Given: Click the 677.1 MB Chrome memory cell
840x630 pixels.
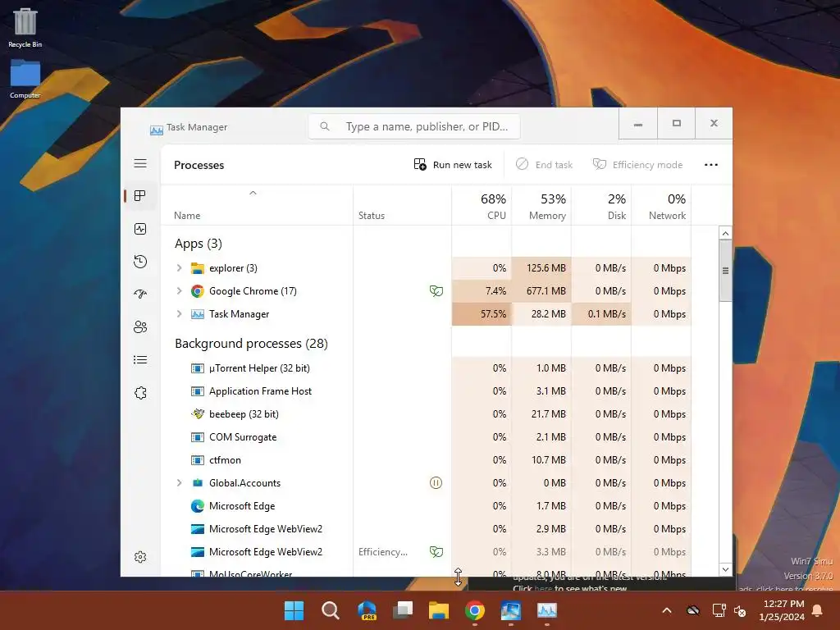Looking at the screenshot, I should pos(541,291).
